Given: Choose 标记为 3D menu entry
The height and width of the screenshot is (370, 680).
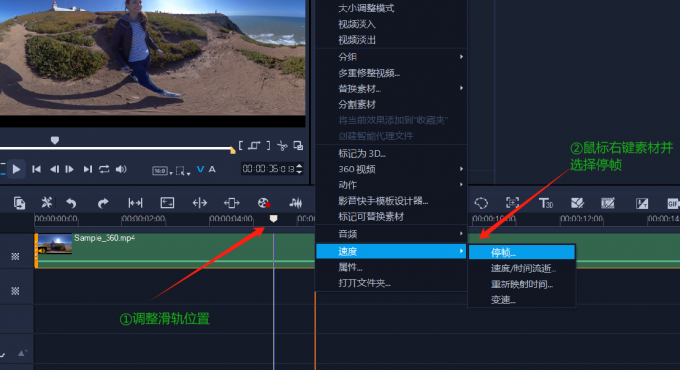Looking at the screenshot, I should click(362, 154).
